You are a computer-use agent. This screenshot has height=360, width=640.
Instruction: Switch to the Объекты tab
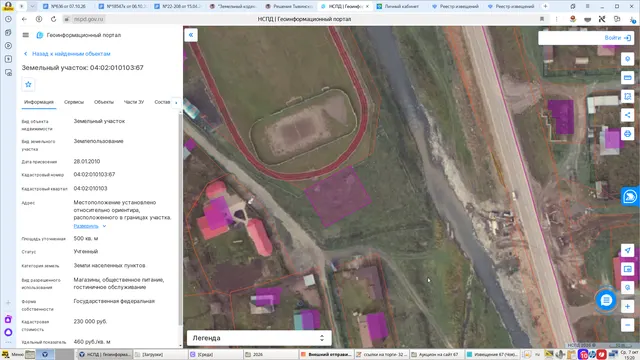click(x=104, y=102)
